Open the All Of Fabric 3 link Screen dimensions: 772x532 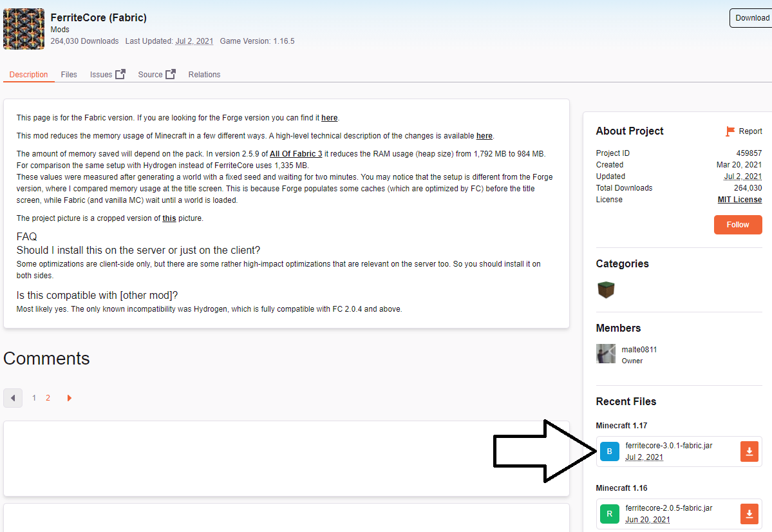pyautogui.click(x=296, y=154)
